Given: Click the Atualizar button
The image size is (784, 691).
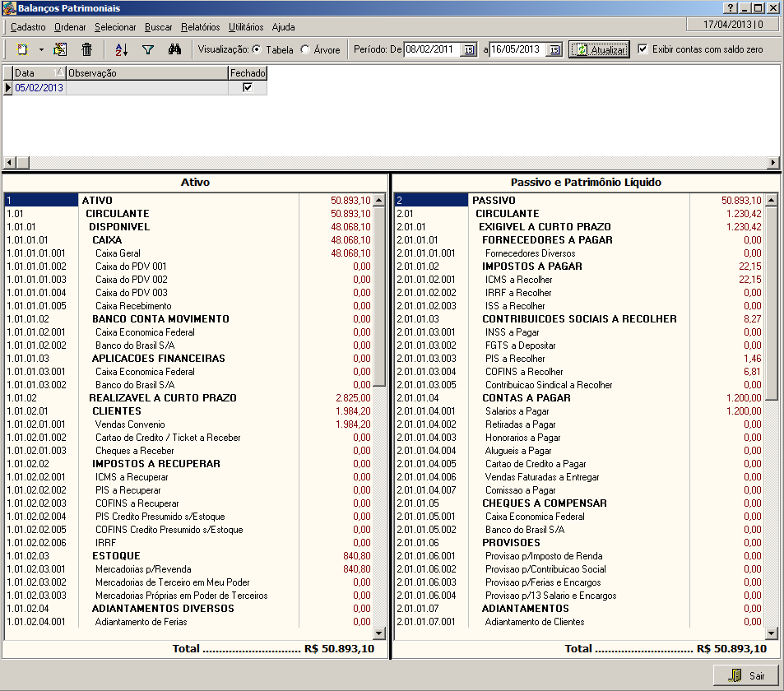Looking at the screenshot, I should (x=599, y=49).
